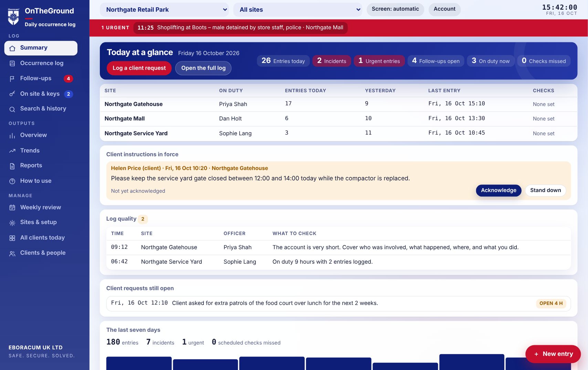Open the Northgate Retail Park dropdown
This screenshot has width=588, height=370.
point(165,10)
